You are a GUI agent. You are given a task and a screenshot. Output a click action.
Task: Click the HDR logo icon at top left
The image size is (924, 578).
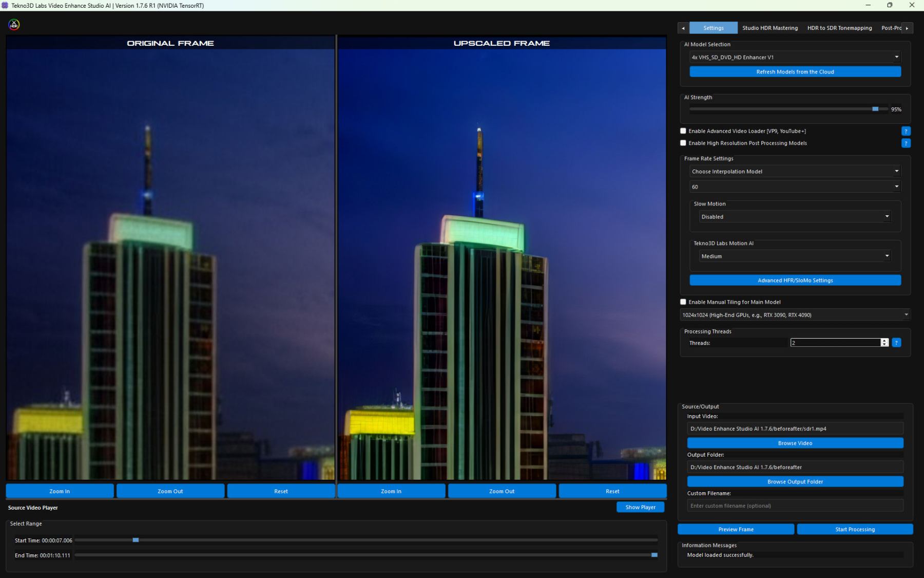(x=14, y=25)
